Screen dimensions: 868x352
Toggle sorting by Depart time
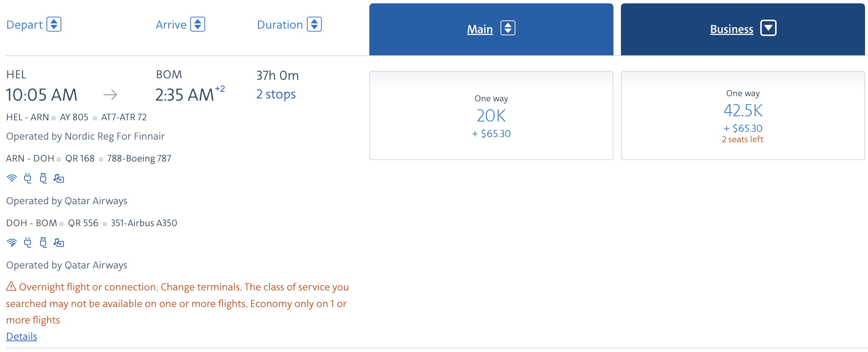click(x=54, y=24)
